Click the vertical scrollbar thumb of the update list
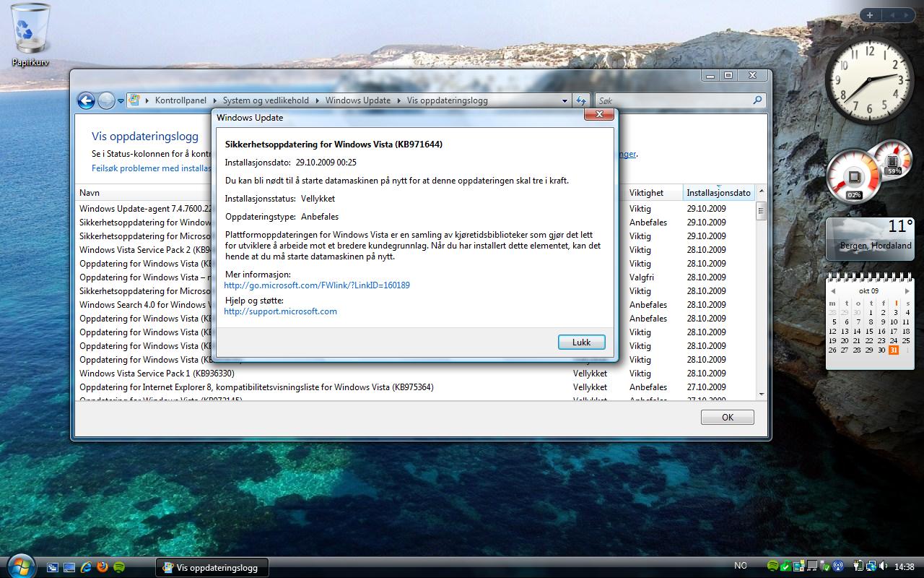This screenshot has width=924, height=578. coord(760,211)
